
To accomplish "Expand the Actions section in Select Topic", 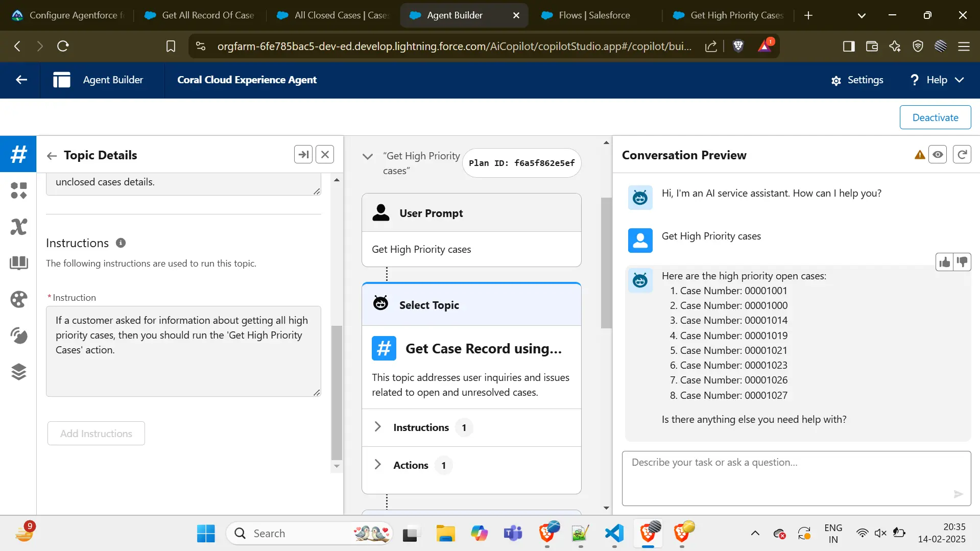I will [377, 465].
